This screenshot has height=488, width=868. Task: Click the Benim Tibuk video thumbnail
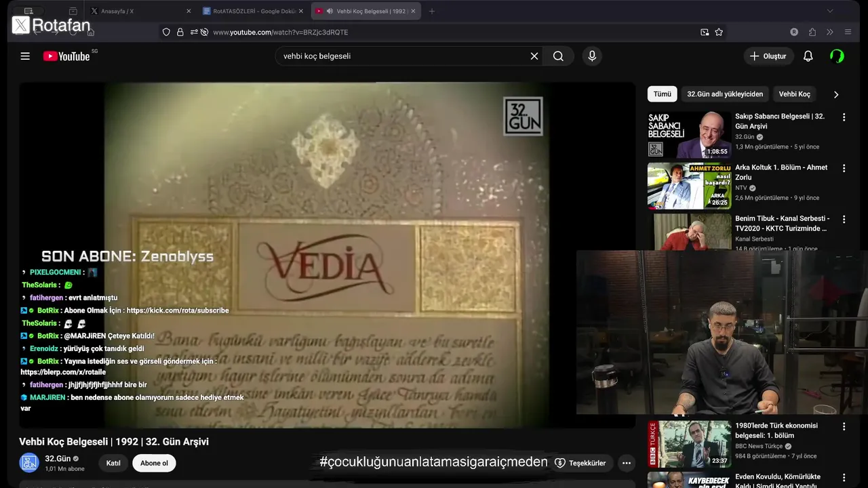pyautogui.click(x=690, y=232)
